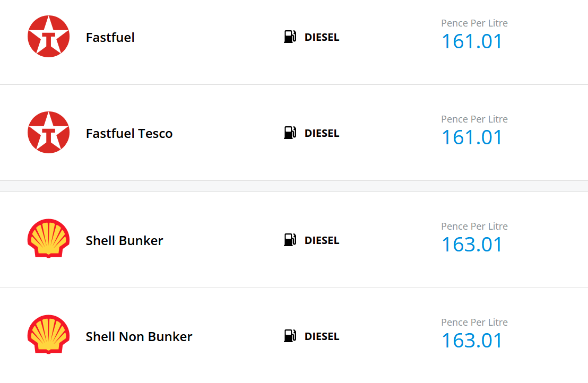Click the Texaco logo beside Fastfuel Tesco

tap(48, 133)
